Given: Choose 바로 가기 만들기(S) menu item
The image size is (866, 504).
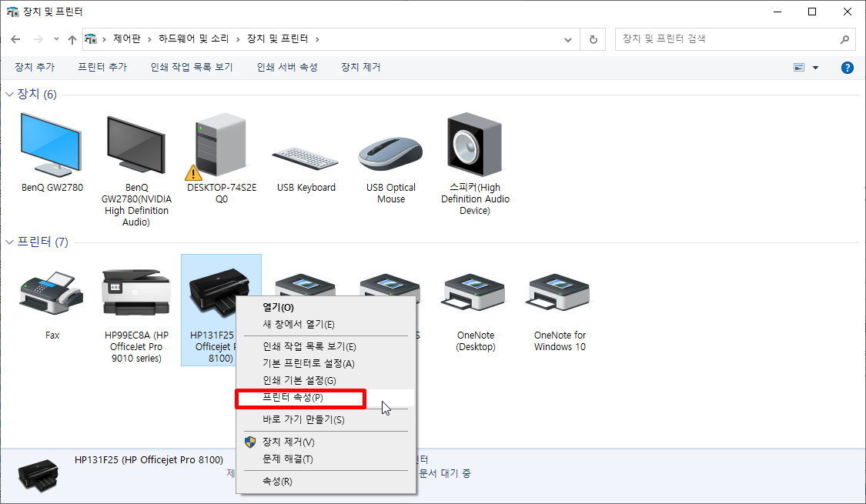Looking at the screenshot, I should click(x=326, y=420).
